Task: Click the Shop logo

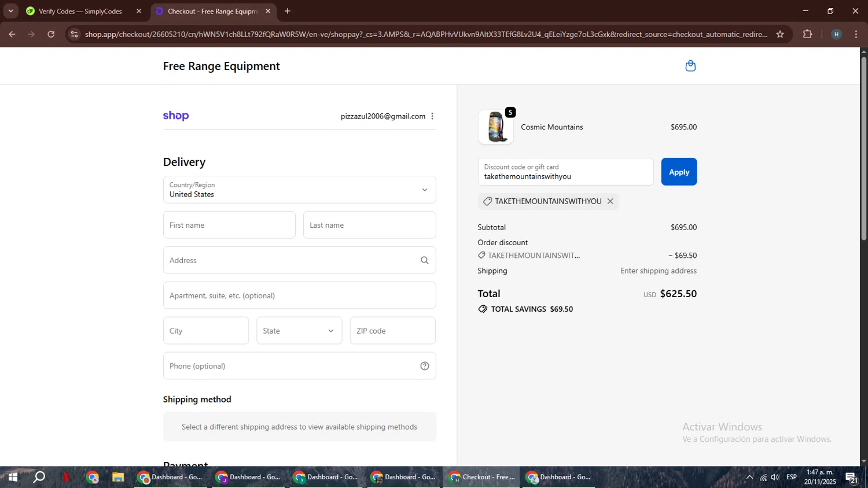Action: (176, 116)
